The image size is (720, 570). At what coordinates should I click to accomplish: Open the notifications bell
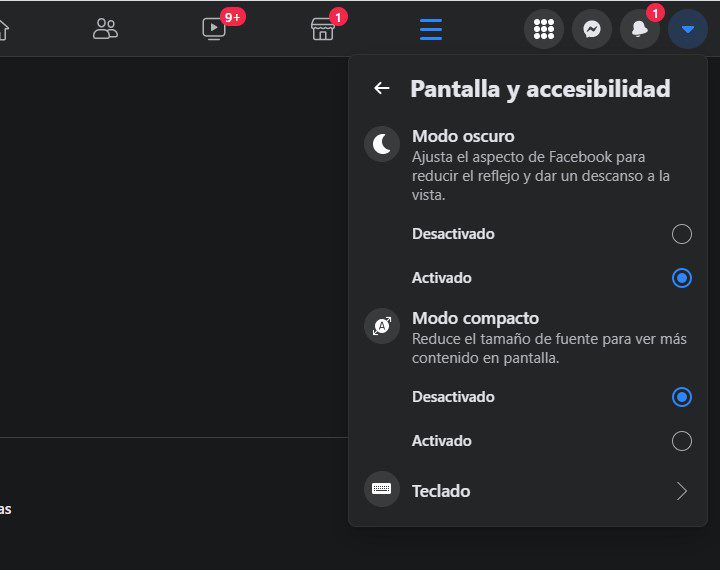coord(640,29)
